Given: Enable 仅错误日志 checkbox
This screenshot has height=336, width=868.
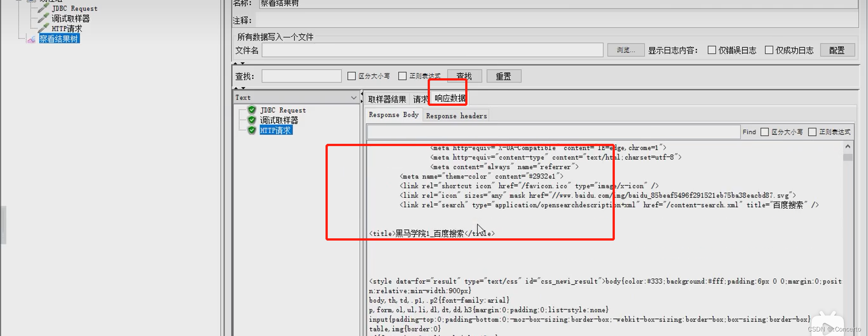Looking at the screenshot, I should (x=712, y=50).
